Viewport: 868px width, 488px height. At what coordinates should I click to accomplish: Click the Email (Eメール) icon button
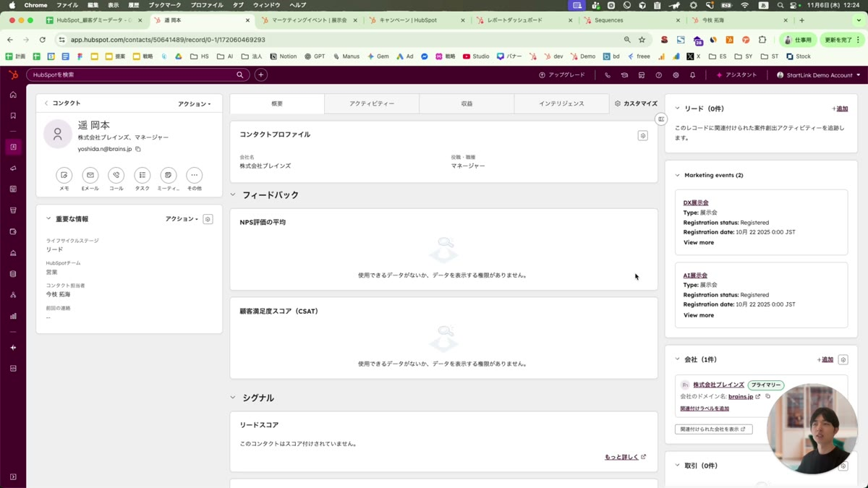90,175
